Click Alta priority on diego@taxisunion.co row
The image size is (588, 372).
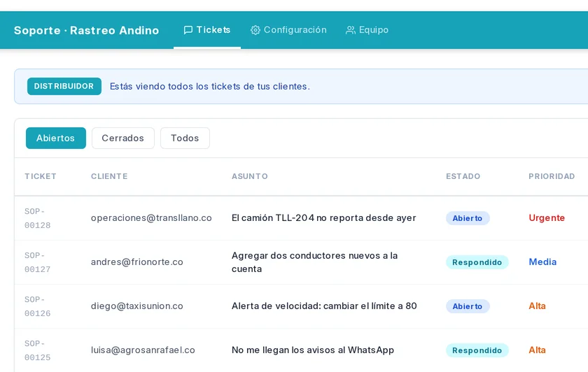537,306
